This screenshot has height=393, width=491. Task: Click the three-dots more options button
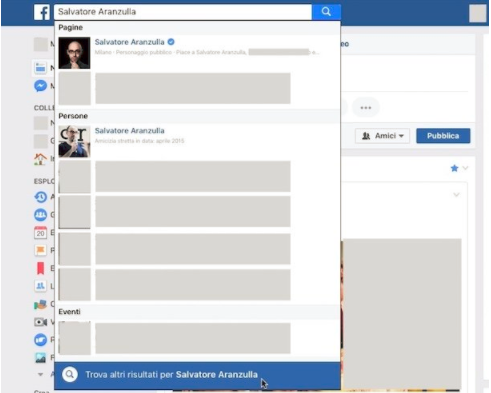366,108
